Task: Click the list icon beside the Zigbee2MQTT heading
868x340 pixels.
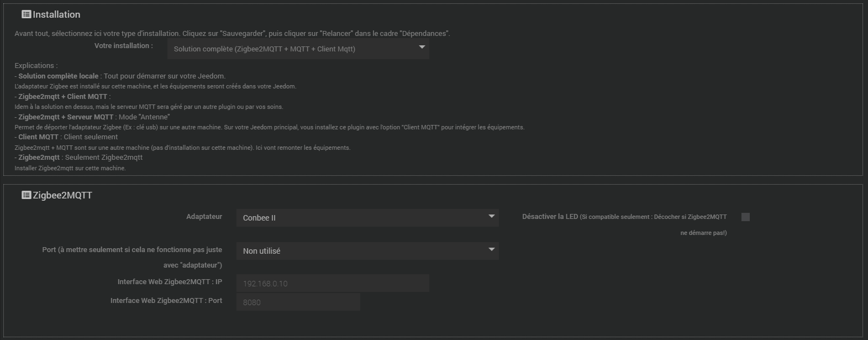Action: (26, 195)
